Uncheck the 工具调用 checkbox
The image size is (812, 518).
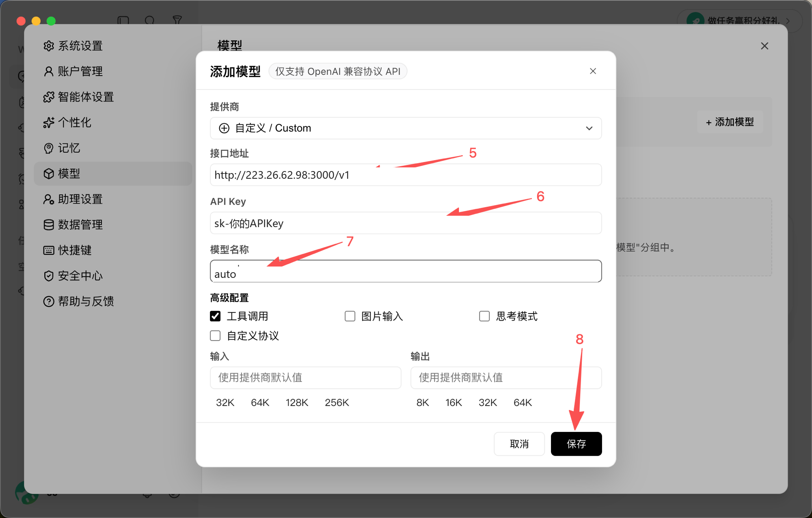click(215, 316)
